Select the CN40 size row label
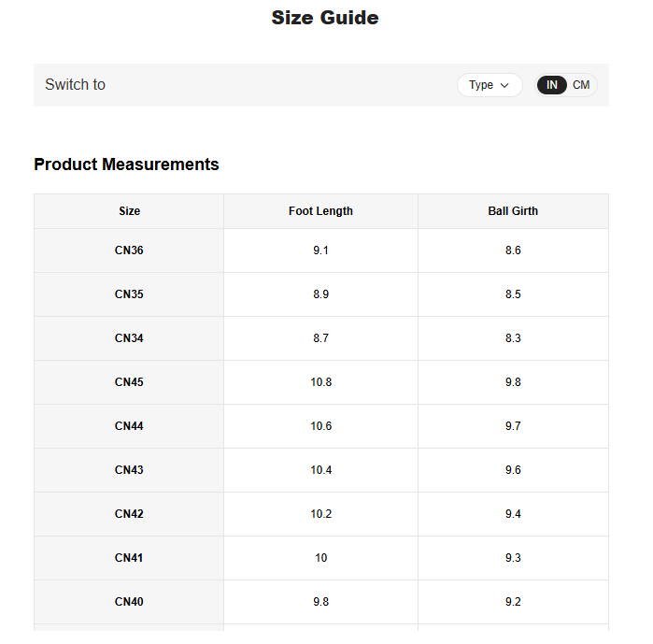Viewport: 653px width, 644px height. pos(130,602)
